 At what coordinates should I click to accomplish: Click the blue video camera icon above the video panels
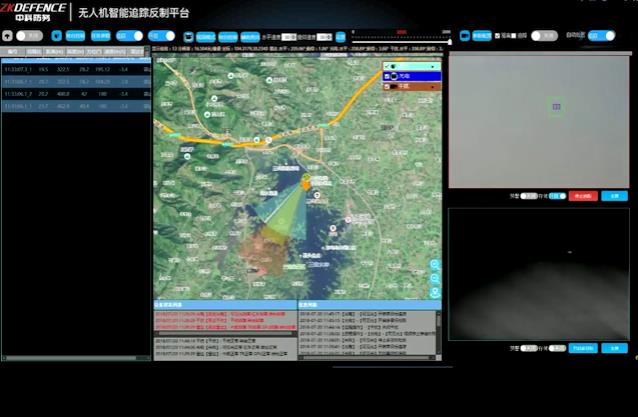(x=465, y=36)
